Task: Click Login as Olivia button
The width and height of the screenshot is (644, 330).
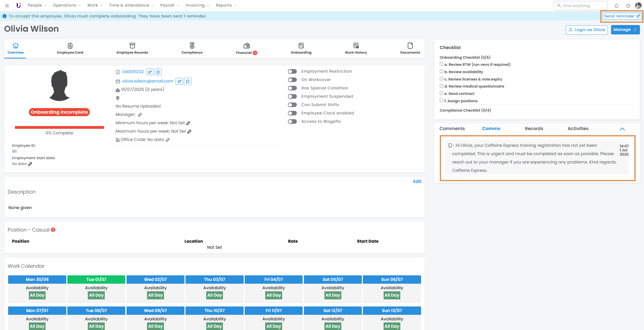Action: click(x=587, y=30)
